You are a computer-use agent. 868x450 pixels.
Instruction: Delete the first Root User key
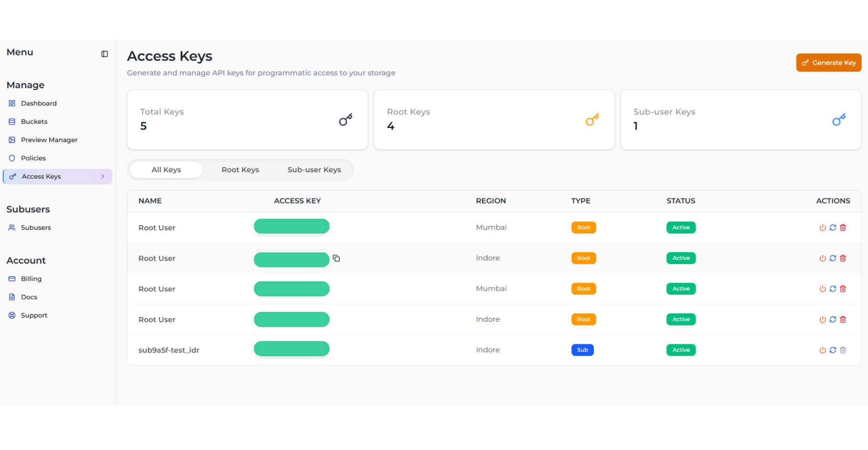(x=843, y=228)
